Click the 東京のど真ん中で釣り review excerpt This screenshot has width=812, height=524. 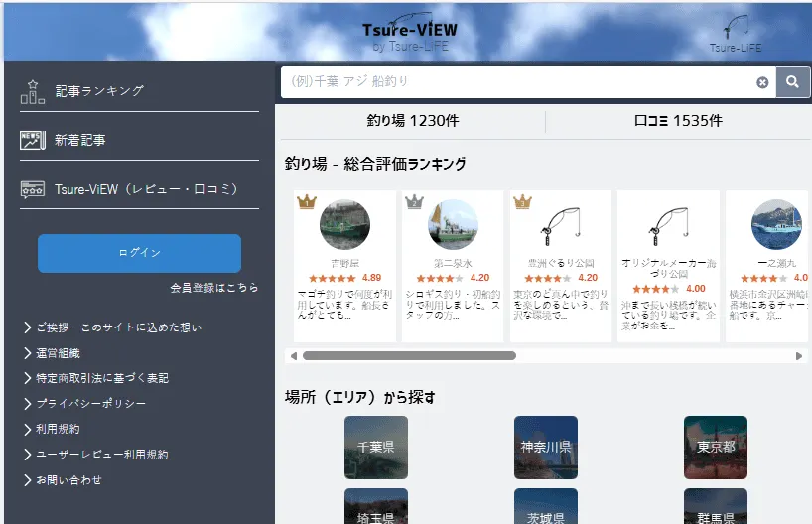561,304
